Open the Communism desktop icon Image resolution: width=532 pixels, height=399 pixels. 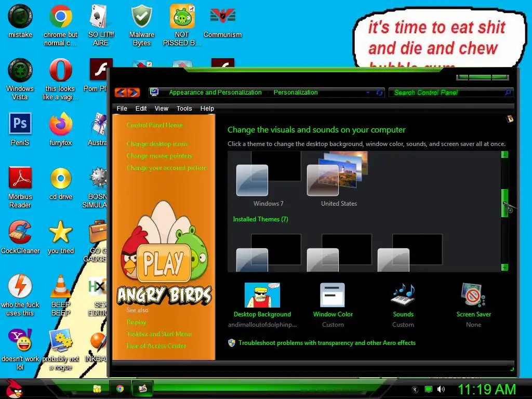tap(222, 21)
